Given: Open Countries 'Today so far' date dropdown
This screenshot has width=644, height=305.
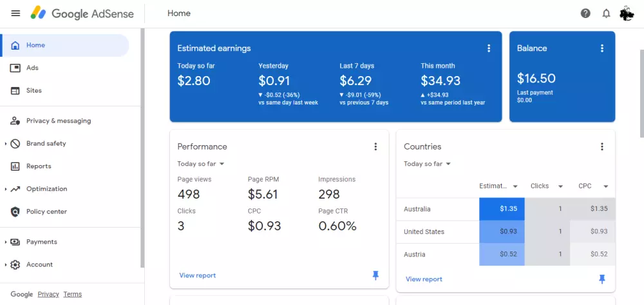Looking at the screenshot, I should pos(427,164).
